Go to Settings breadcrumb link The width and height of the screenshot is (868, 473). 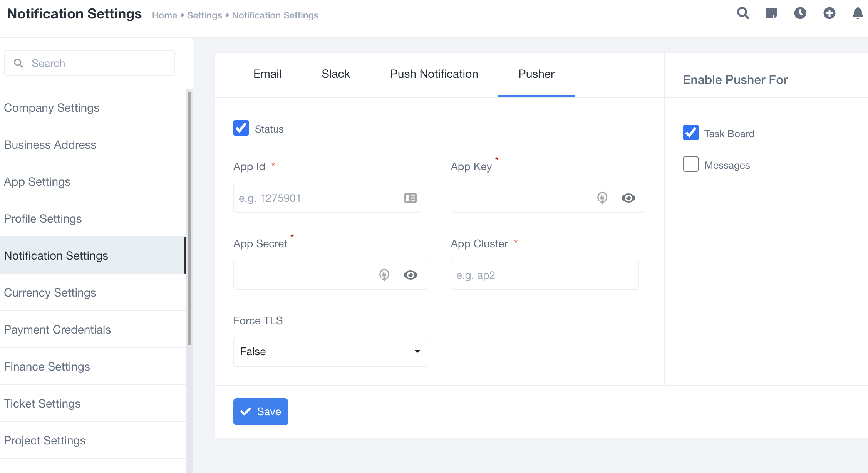(204, 15)
